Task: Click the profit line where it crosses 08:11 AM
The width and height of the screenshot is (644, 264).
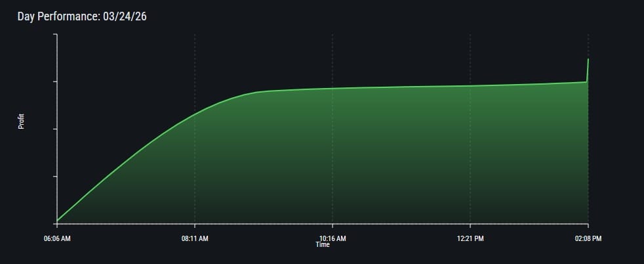Action: click(195, 114)
